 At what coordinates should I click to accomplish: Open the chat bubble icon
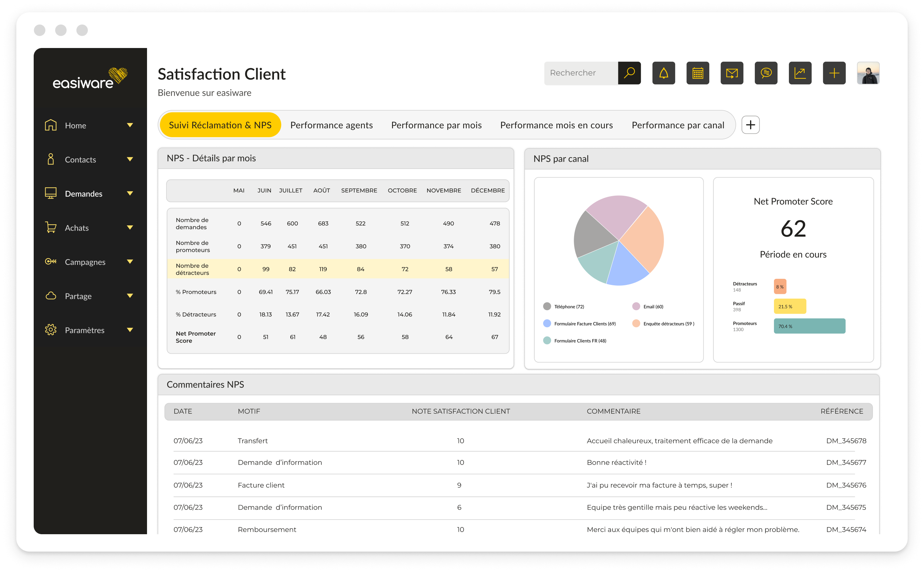pos(766,73)
